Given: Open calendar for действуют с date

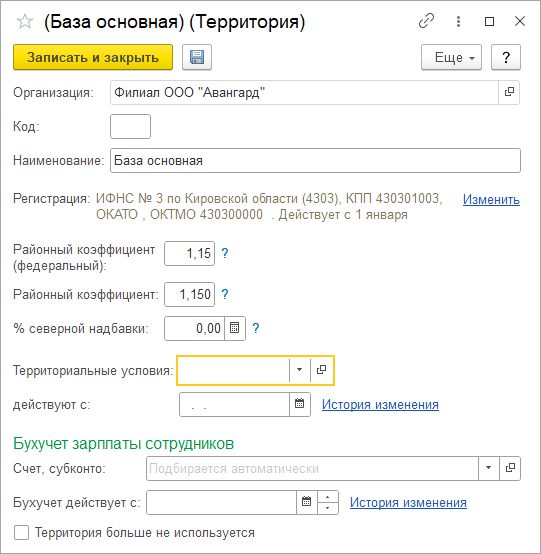Looking at the screenshot, I should click(x=300, y=404).
